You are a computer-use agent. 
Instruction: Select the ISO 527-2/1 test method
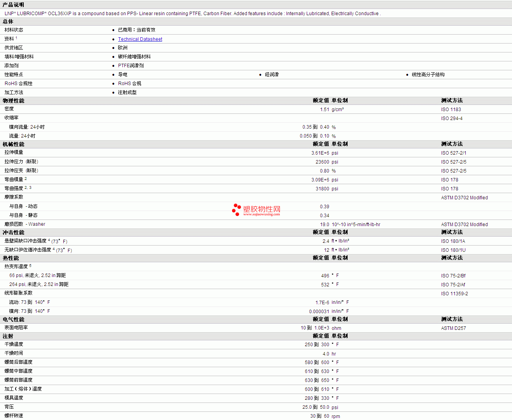point(454,153)
